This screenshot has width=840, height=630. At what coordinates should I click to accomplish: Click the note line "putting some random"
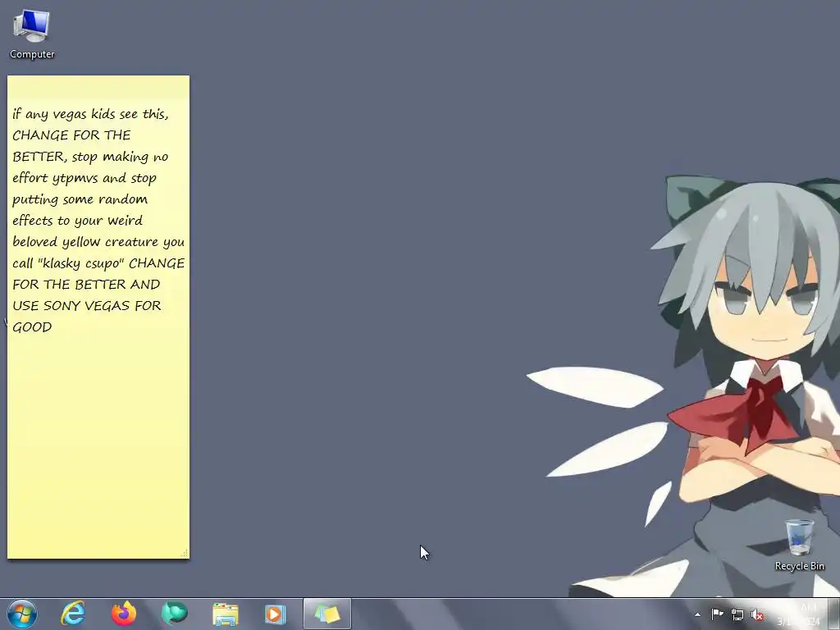[x=80, y=200]
